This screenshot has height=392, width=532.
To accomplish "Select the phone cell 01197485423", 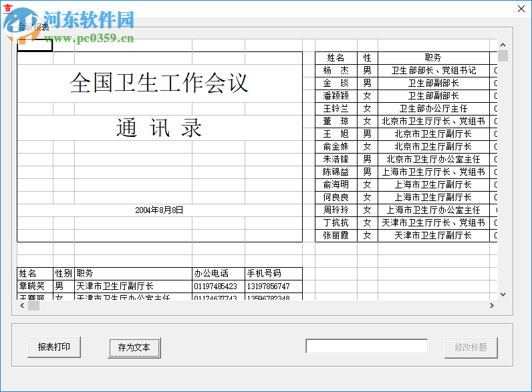I will pyautogui.click(x=219, y=286).
